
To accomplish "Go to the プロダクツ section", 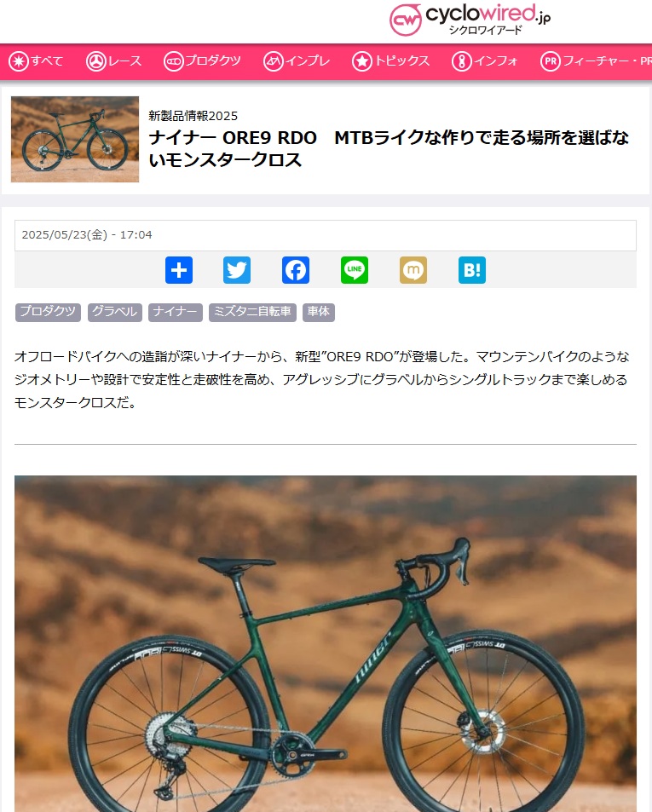I will (202, 61).
